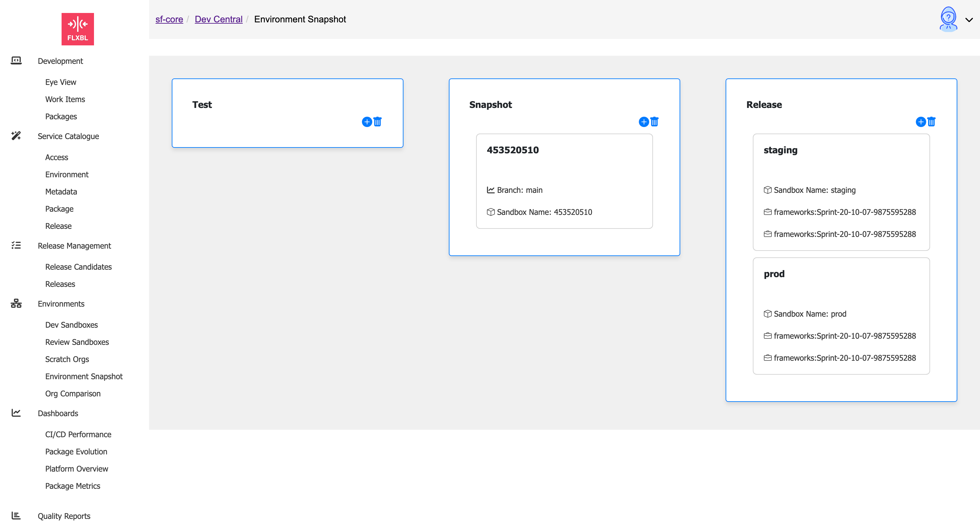Follow the sf-core breadcrumb link
Screen dimensions: 980x527
click(169, 19)
